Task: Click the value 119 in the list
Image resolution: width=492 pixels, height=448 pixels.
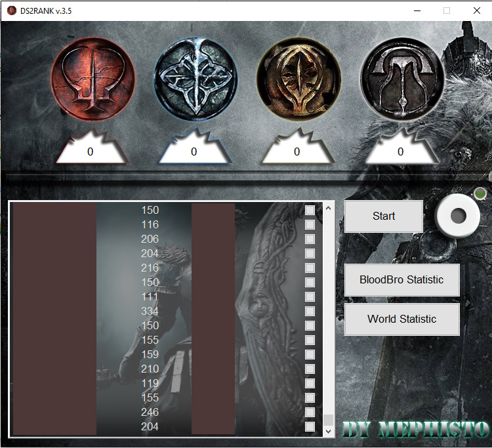Action: 150,383
